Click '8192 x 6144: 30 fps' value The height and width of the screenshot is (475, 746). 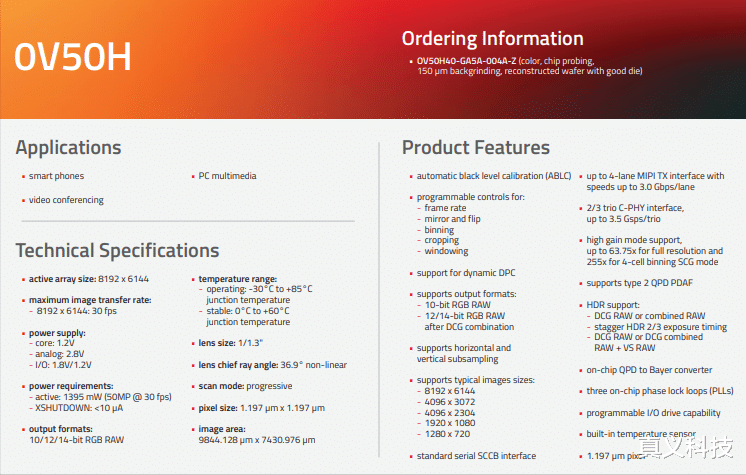76,311
